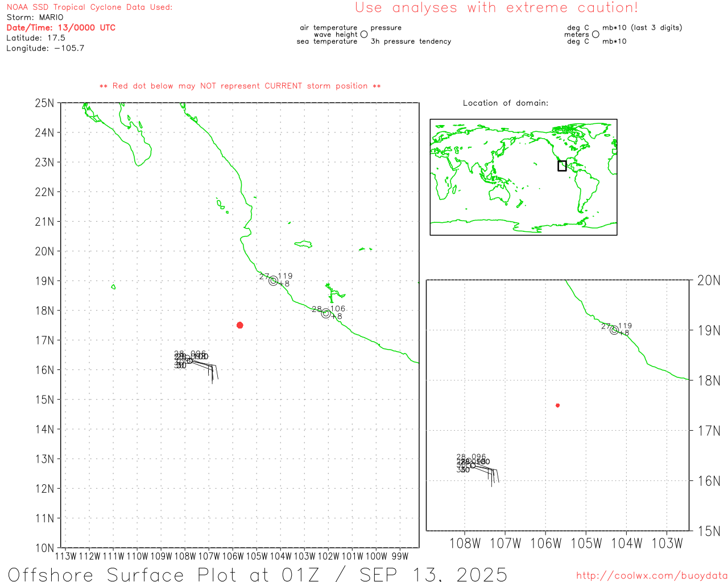Click the 20N label on the zoomed map

coord(709,280)
